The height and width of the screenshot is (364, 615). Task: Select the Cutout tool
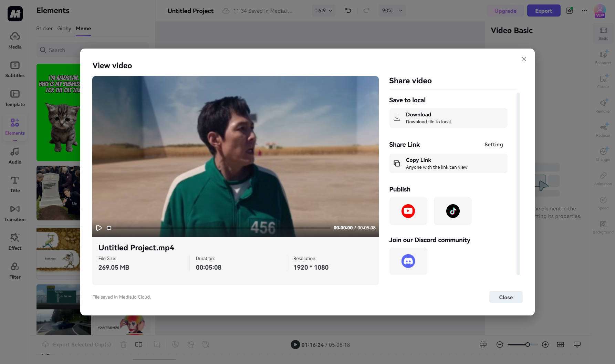click(x=603, y=81)
